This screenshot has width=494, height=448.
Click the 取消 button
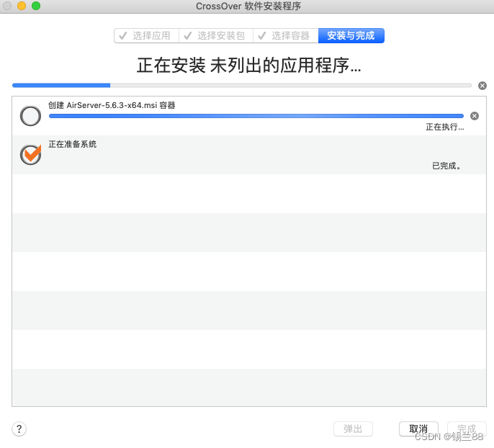coord(418,429)
